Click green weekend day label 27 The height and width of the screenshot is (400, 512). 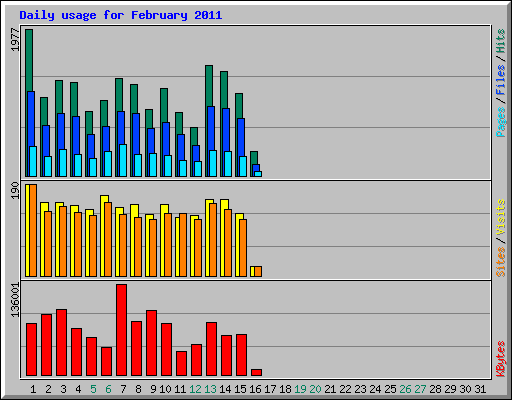tap(420, 389)
